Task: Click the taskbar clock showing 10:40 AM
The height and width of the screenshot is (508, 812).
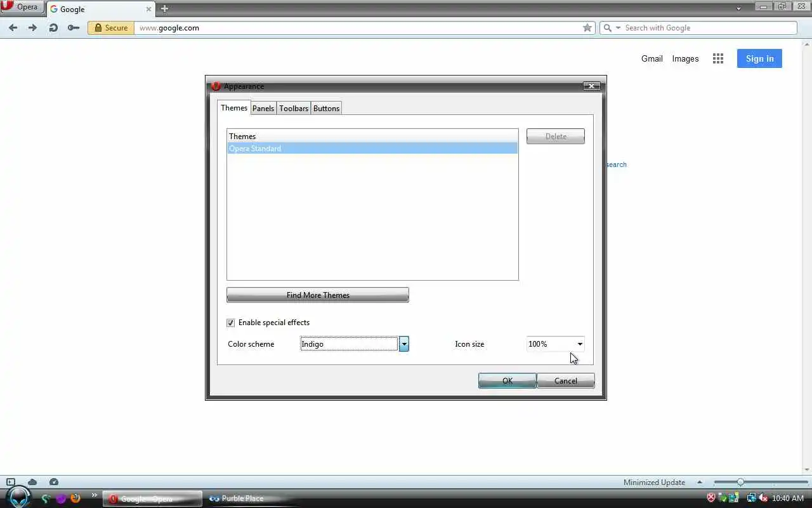Action: pos(788,498)
